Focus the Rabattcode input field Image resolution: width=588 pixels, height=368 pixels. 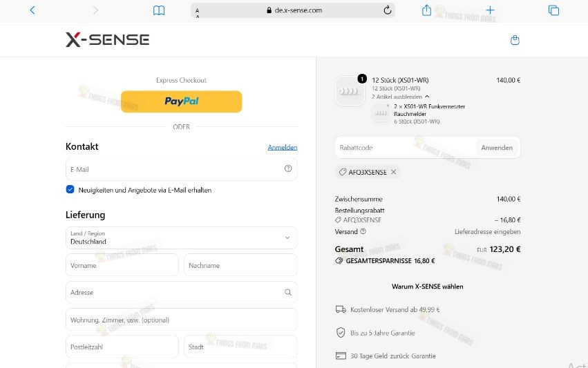405,148
